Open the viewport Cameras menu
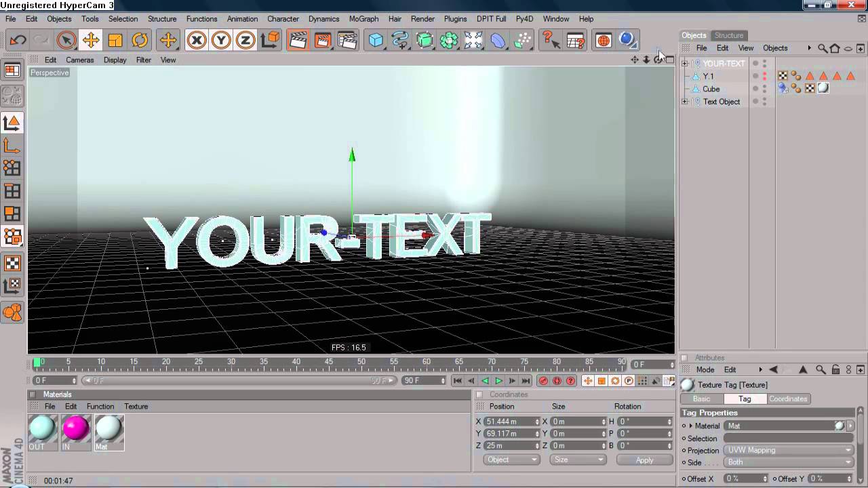868x488 pixels. pyautogui.click(x=80, y=60)
